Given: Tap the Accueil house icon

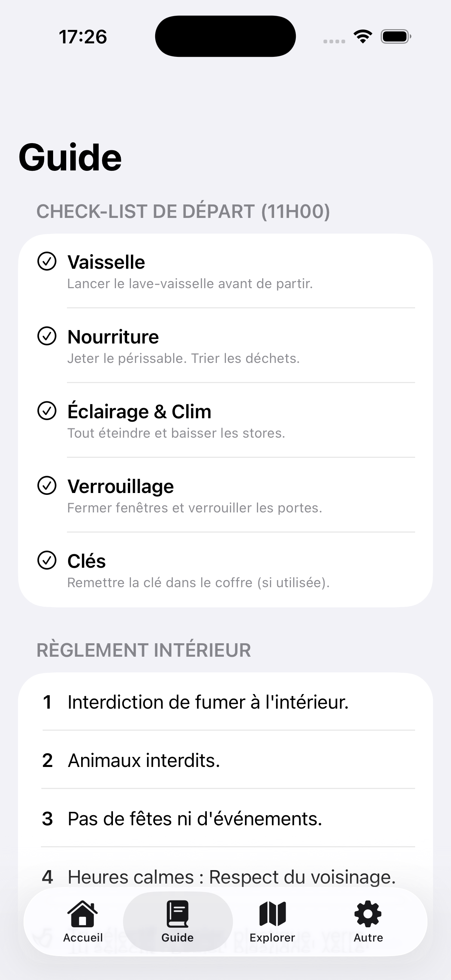Looking at the screenshot, I should pyautogui.click(x=83, y=913).
